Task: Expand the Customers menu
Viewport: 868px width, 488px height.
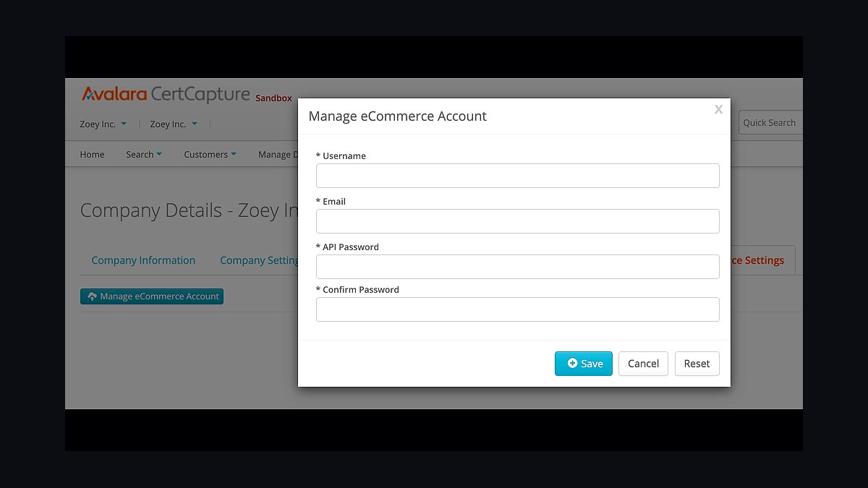Action: (x=210, y=155)
